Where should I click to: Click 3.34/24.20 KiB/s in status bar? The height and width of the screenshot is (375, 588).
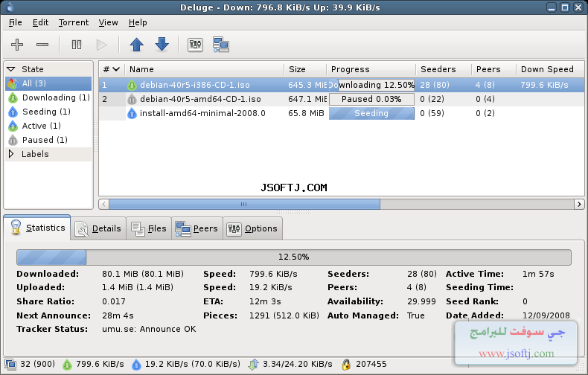[298, 364]
